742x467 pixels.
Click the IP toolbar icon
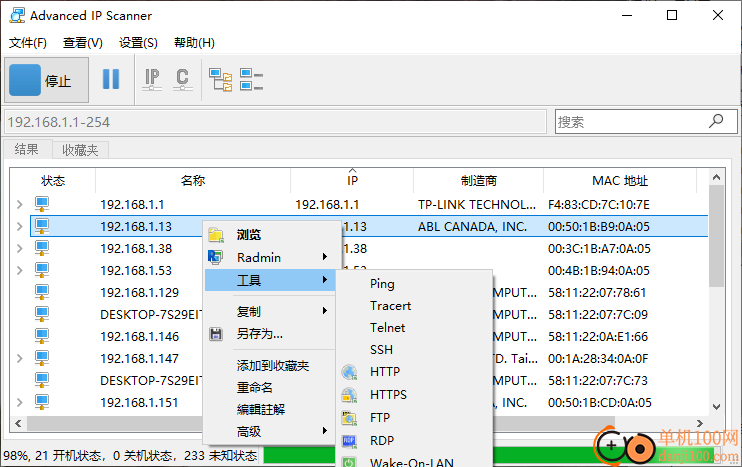[x=152, y=79]
